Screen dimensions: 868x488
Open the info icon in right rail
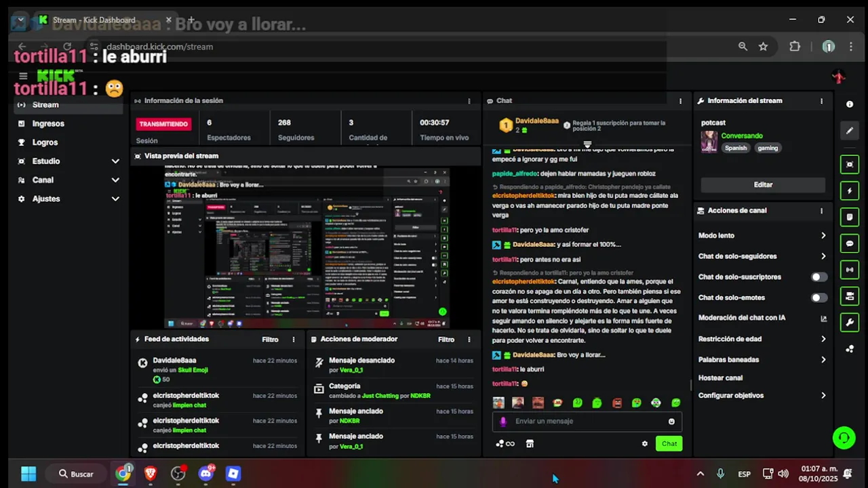[x=850, y=104]
